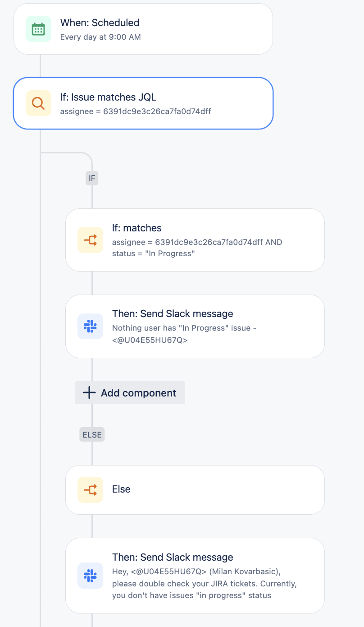Select the 'If: Issue matches JQL' card

click(143, 103)
